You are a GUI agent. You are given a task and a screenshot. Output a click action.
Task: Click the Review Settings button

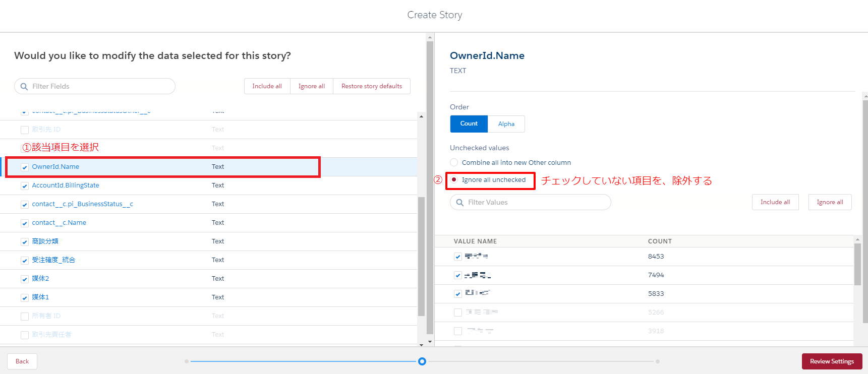tap(831, 361)
